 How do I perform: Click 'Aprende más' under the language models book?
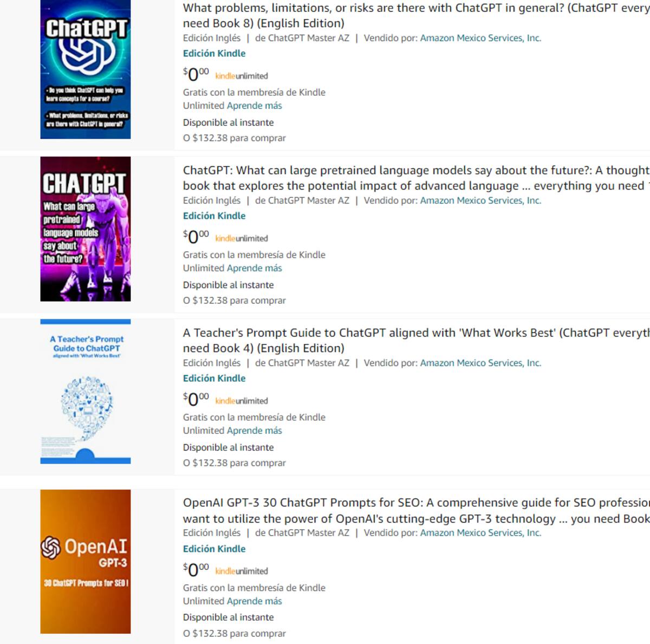[x=255, y=268]
